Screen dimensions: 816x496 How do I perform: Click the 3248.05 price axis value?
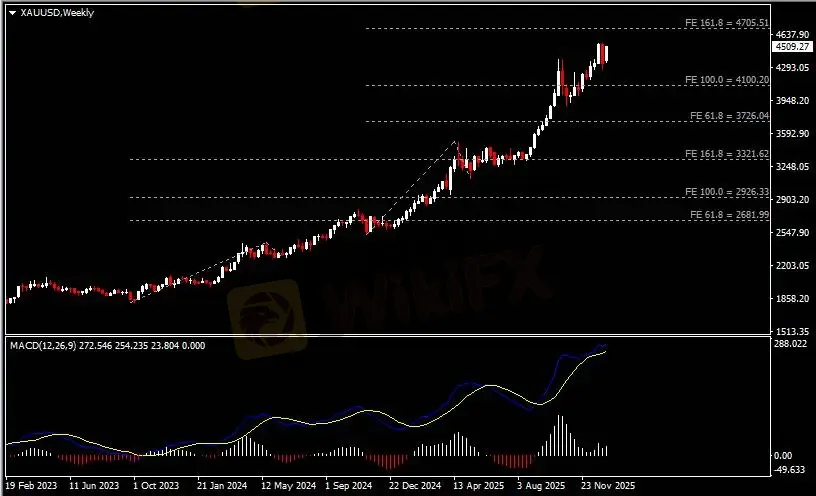tap(792, 167)
